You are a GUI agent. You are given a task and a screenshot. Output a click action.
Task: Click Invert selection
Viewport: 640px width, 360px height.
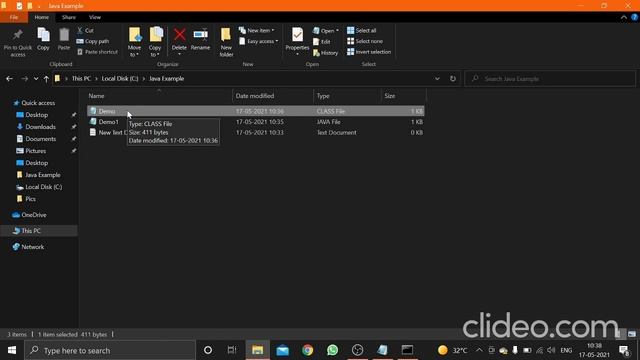(369, 52)
